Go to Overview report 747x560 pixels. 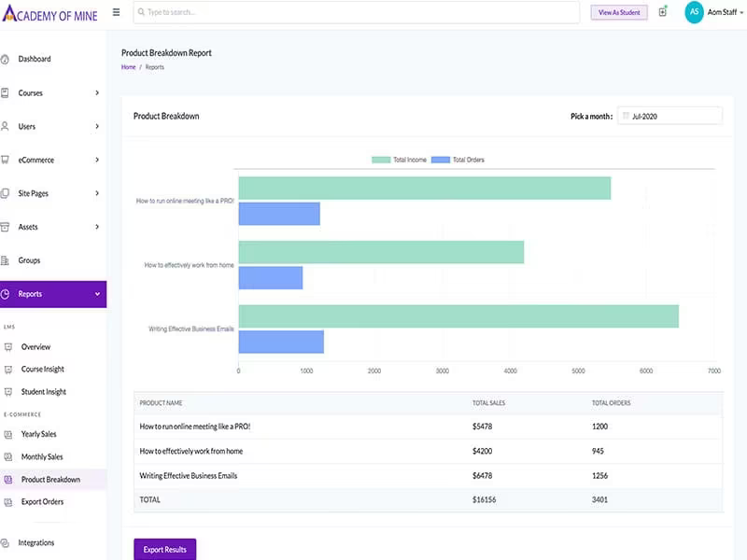pyautogui.click(x=35, y=346)
